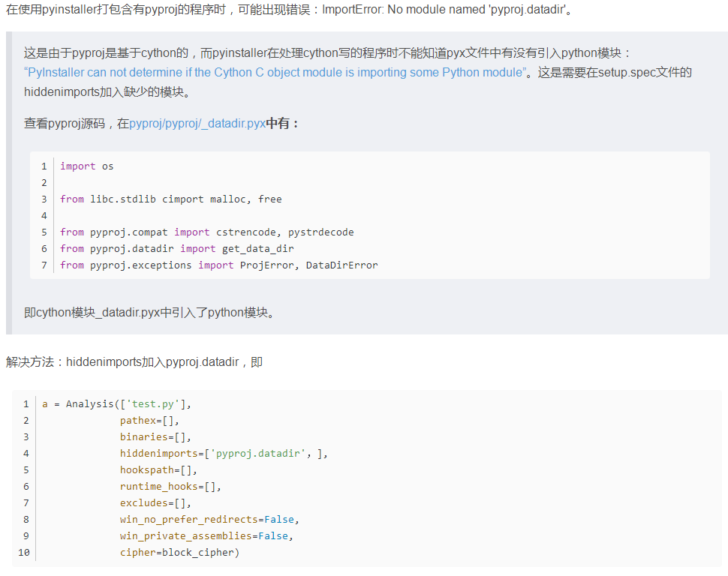Click the "hiddenimports=['pyproj.datadir', ]," code line
This screenshot has height=576, width=728.
click(224, 454)
